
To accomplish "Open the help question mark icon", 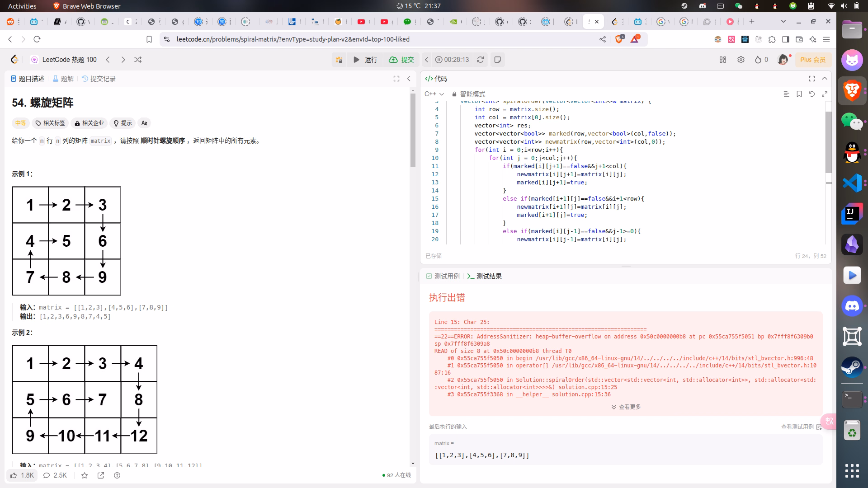I will click(x=117, y=475).
